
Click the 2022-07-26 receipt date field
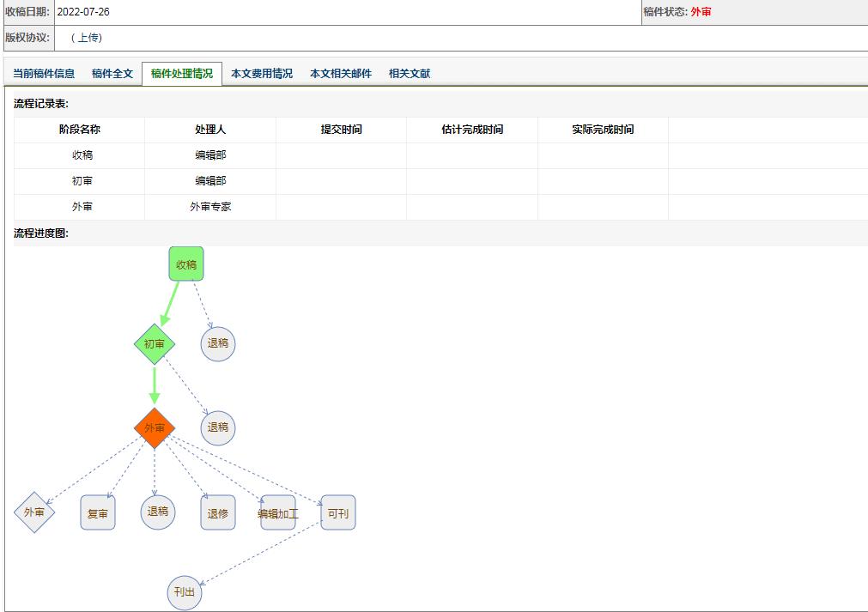83,12
